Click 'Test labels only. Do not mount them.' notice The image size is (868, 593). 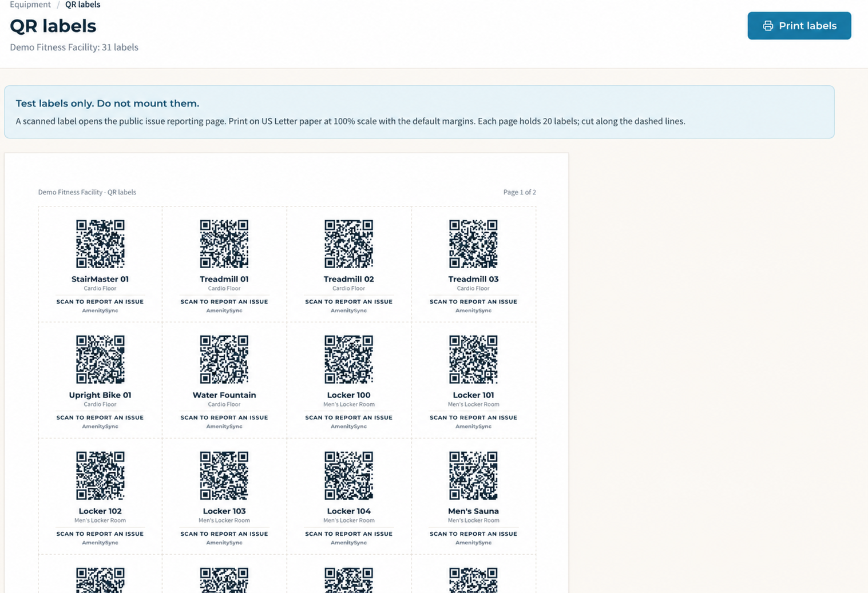[x=108, y=104]
